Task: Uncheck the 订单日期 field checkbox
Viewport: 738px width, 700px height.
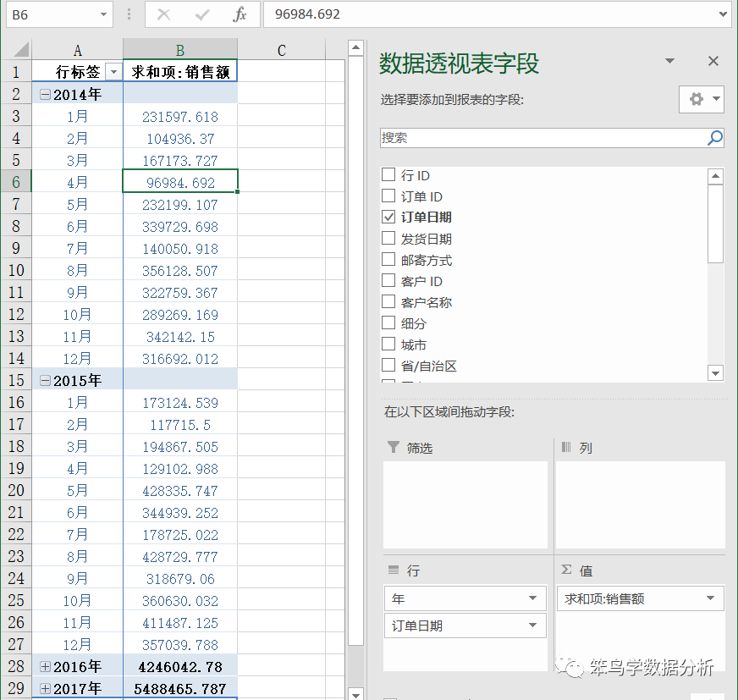Action: (x=388, y=217)
